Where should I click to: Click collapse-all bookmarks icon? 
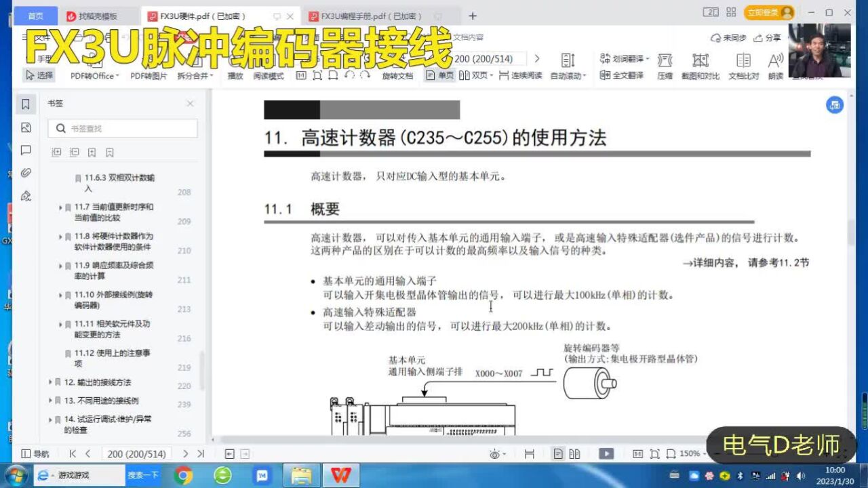click(75, 152)
